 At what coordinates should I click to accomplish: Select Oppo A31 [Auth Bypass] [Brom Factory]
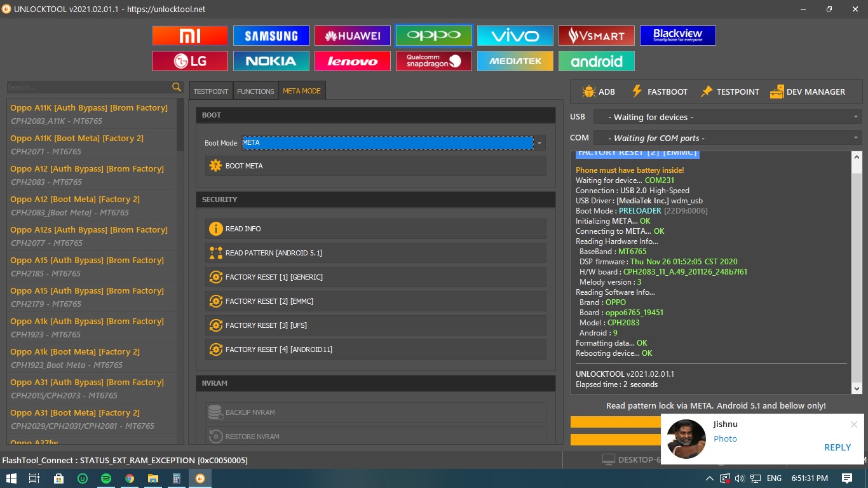92,389
